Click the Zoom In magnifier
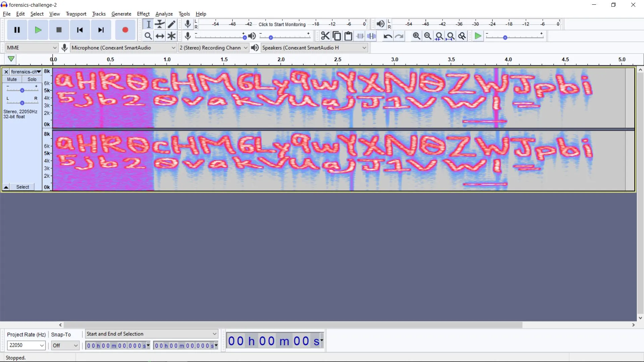The image size is (644, 362). click(416, 36)
